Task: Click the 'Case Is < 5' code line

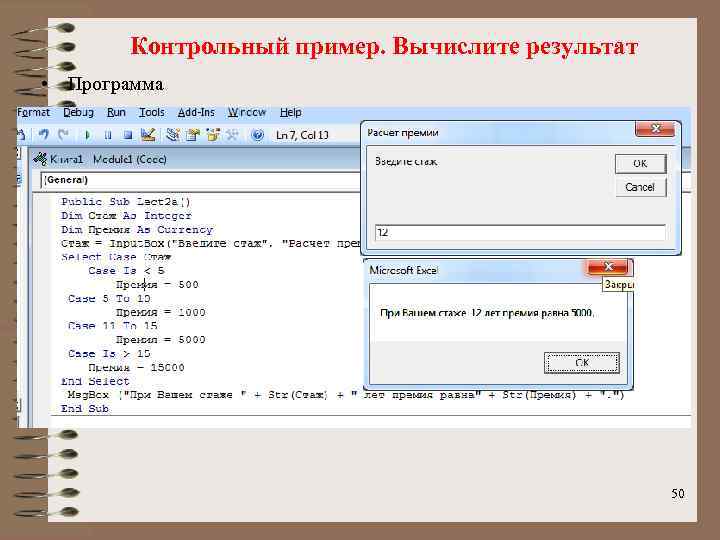Action: (126, 270)
